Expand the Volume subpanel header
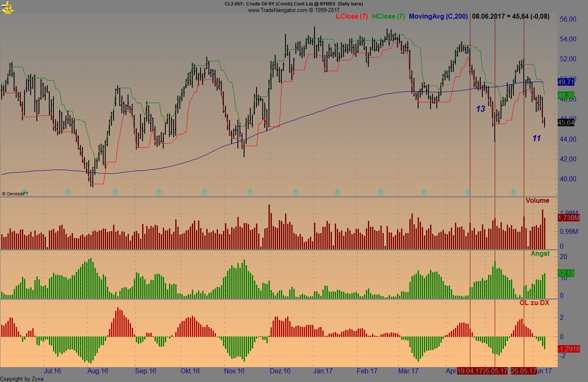The height and width of the screenshot is (382, 588). [x=537, y=200]
